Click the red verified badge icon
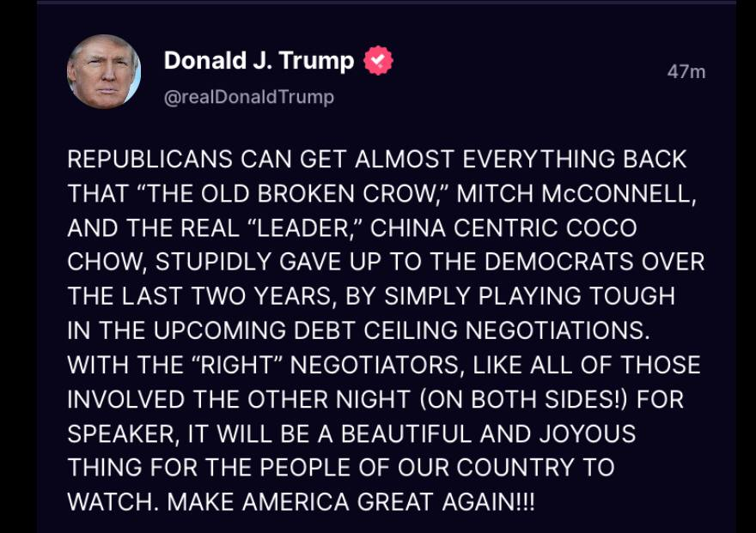 tap(378, 61)
